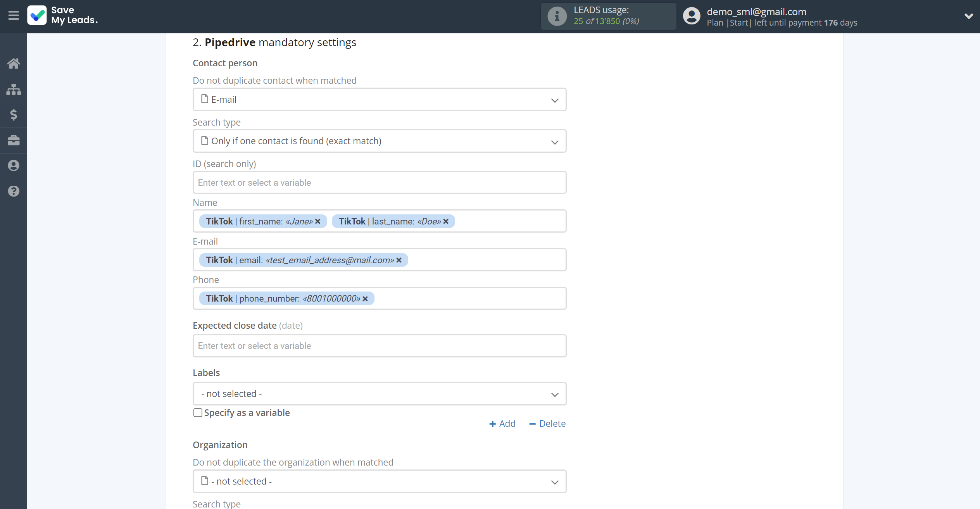Click the Pipedrive mandatory settings heading
980x509 pixels.
274,42
